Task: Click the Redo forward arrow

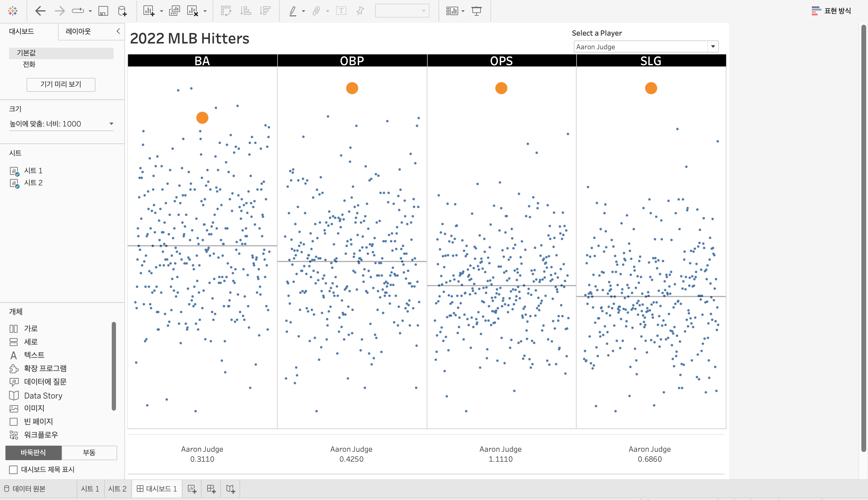Action: (x=60, y=11)
